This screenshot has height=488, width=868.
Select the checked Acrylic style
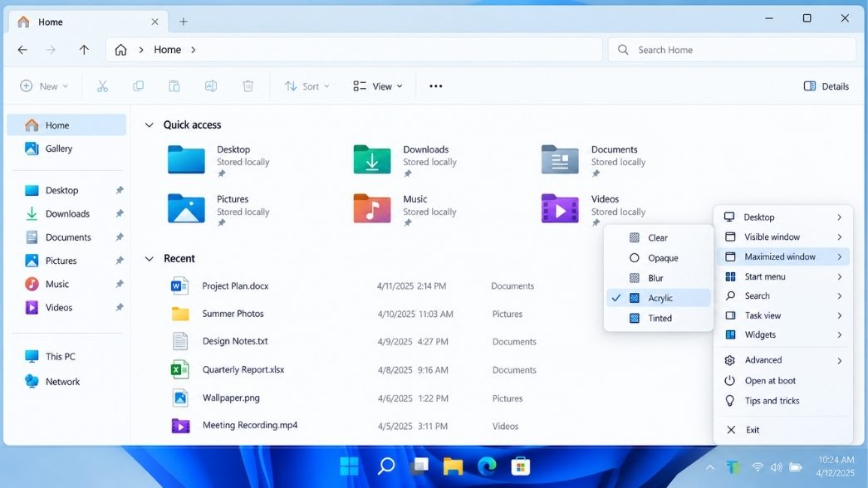click(658, 298)
